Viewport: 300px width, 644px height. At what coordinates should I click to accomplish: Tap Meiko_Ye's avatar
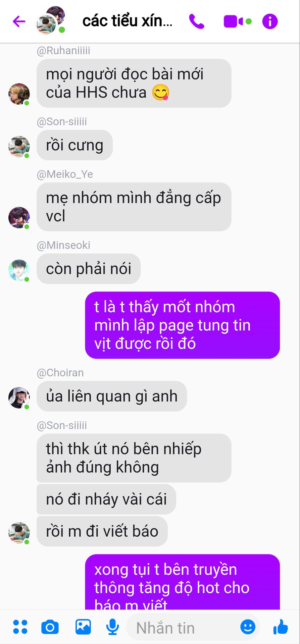click(x=19, y=218)
